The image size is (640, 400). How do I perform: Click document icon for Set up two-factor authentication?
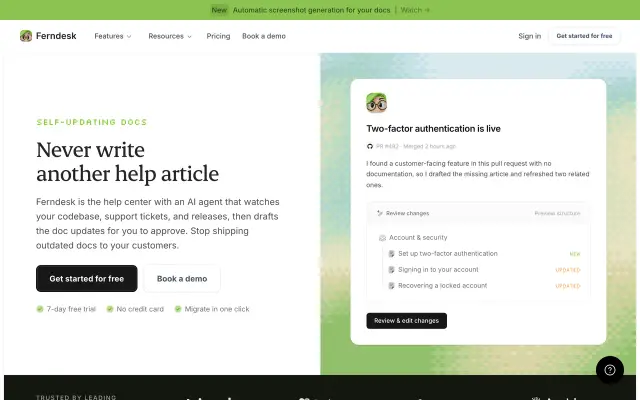[x=391, y=253]
